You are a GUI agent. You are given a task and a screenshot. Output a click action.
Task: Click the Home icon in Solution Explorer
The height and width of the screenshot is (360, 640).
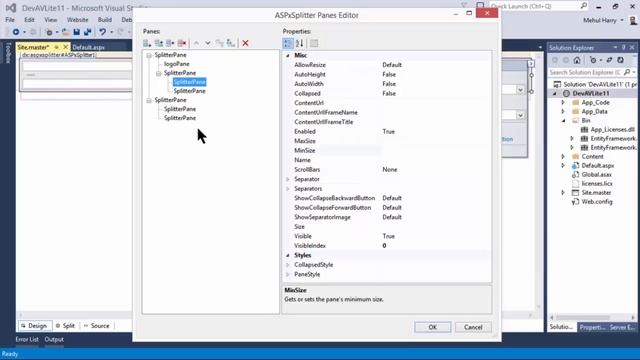(x=577, y=60)
